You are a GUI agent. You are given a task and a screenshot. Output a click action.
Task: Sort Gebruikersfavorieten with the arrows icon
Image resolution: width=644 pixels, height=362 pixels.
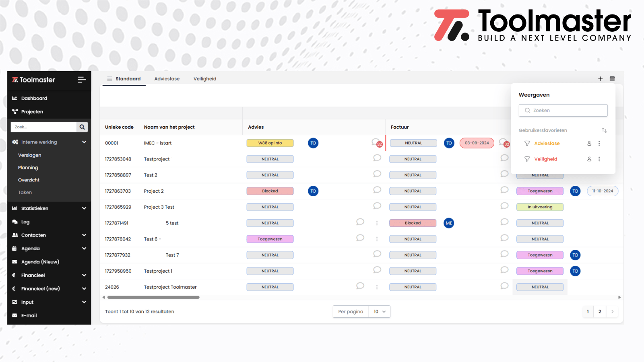604,130
